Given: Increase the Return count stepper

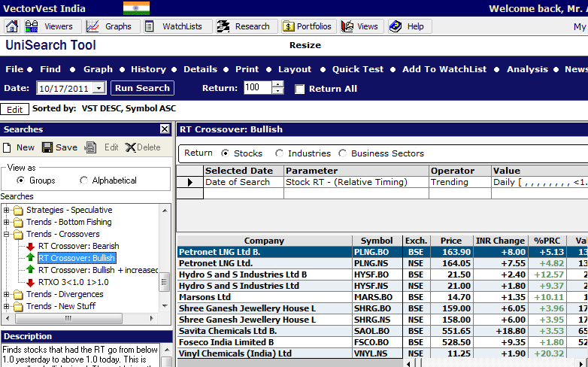Looking at the screenshot, I should (277, 84).
